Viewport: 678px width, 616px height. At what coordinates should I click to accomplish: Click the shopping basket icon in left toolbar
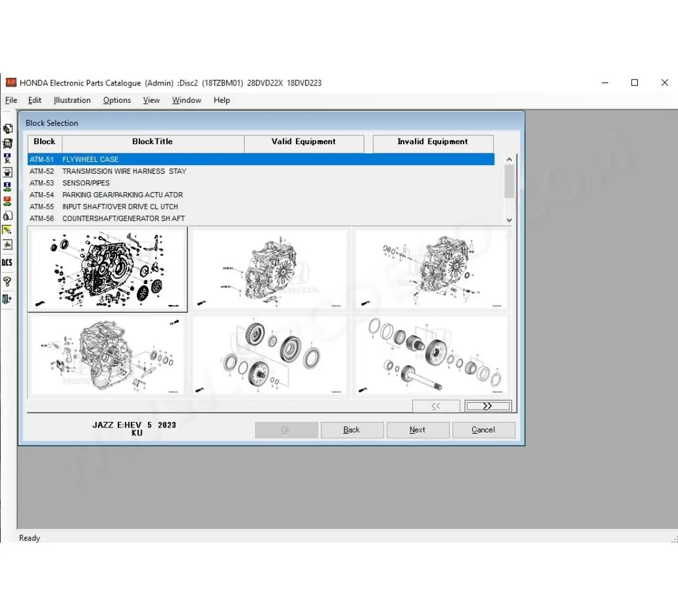click(x=7, y=143)
